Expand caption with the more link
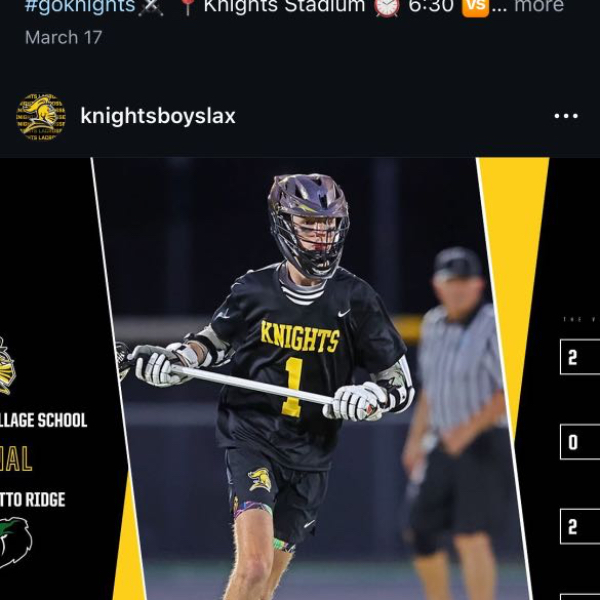The width and height of the screenshot is (600, 600). click(x=539, y=7)
